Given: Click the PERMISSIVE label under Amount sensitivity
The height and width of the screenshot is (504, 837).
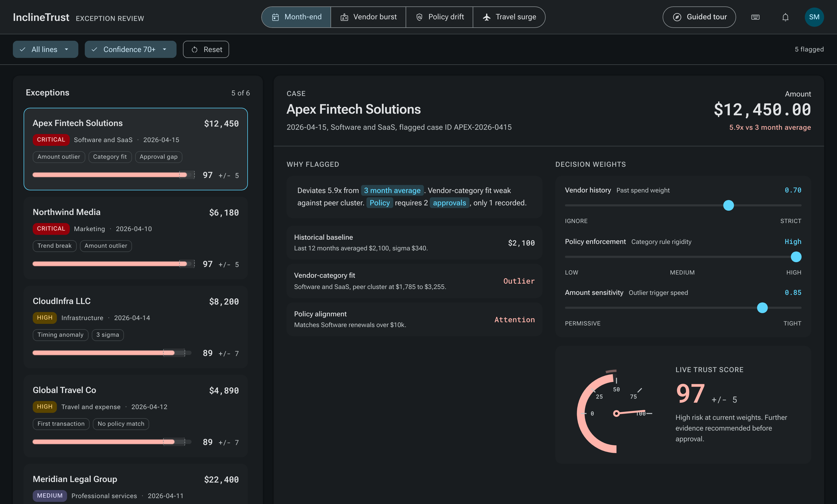Looking at the screenshot, I should [583, 323].
